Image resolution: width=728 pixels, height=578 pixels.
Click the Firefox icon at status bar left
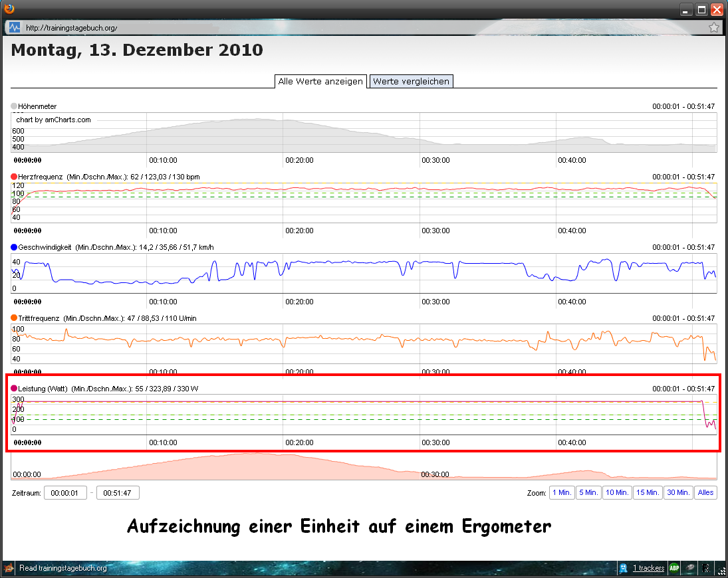pyautogui.click(x=8, y=568)
